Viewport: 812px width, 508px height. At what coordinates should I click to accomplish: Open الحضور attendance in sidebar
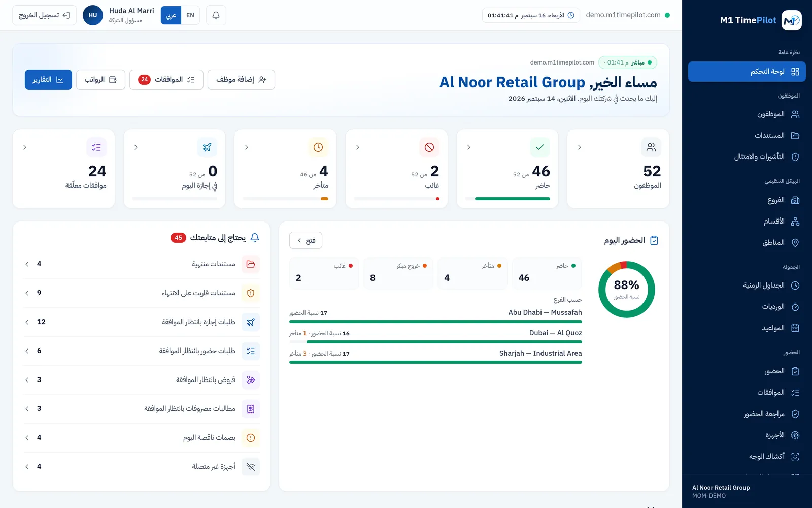pyautogui.click(x=747, y=371)
